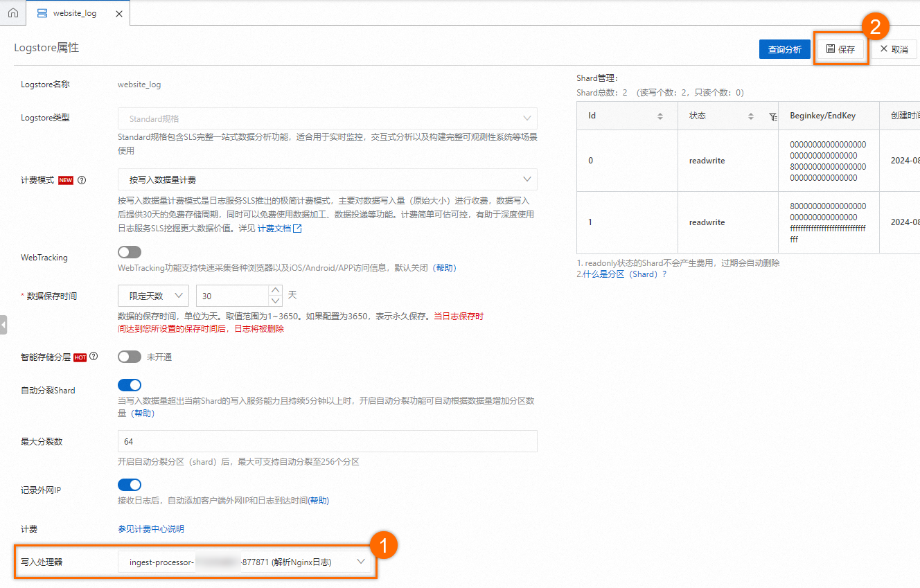The width and height of the screenshot is (920, 588).
Task: Go to the home tab icon
Action: [x=12, y=13]
